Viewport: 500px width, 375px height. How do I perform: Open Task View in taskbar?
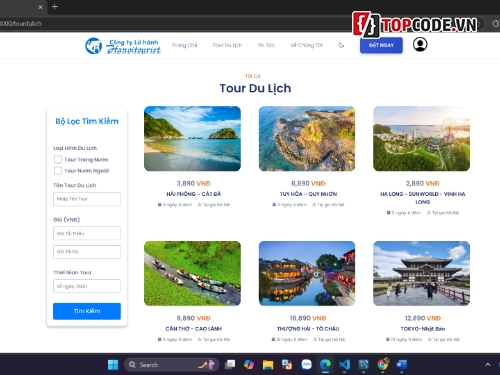point(230,365)
